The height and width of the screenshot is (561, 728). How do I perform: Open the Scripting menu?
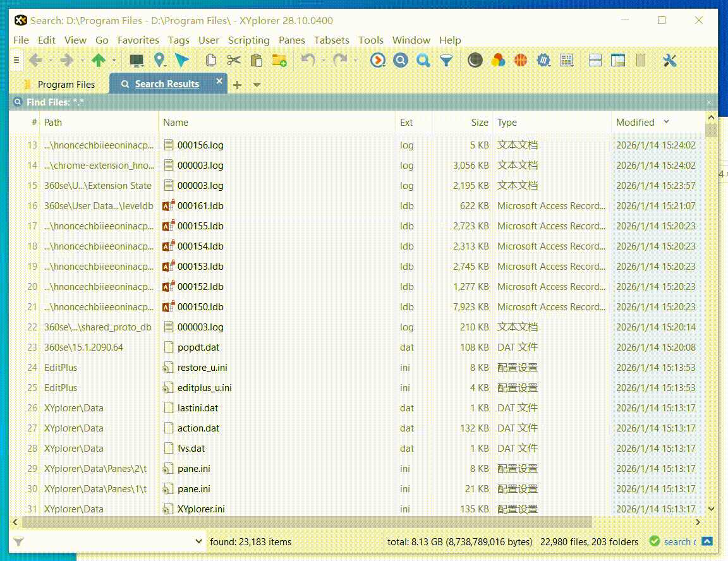[248, 40]
